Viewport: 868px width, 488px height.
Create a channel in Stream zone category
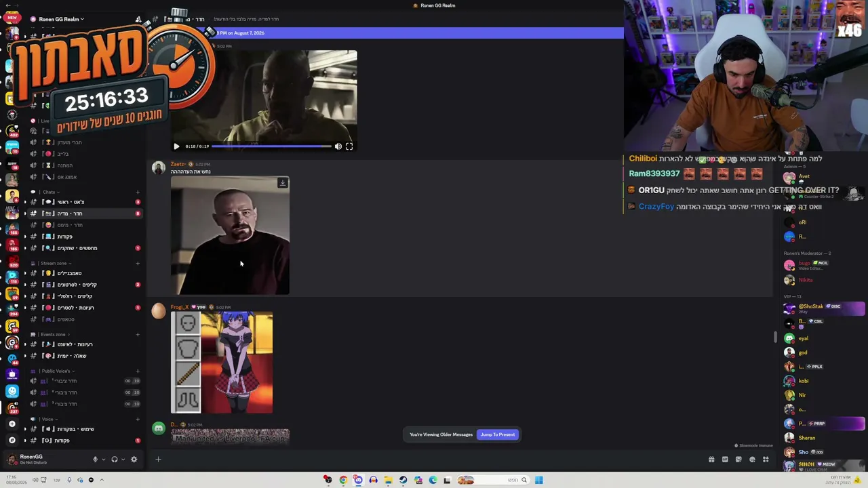pos(138,263)
